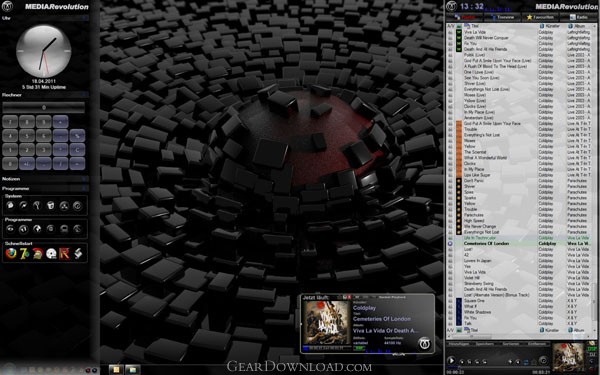Click the percent button on the calculator
The height and width of the screenshot is (375, 600).
pos(77,135)
